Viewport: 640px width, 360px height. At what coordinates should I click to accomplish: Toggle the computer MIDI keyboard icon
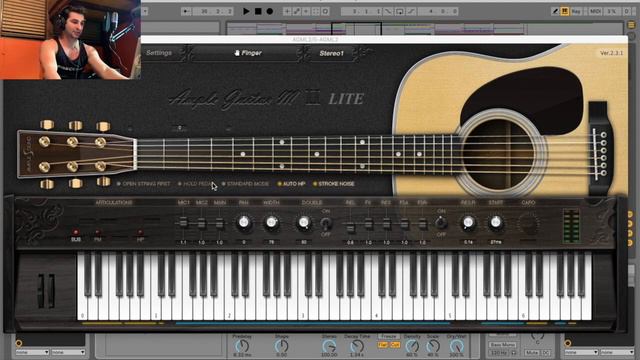coord(564,11)
